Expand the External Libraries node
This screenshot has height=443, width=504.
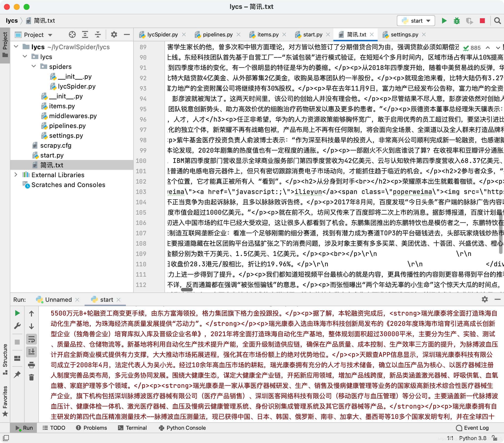point(16,175)
